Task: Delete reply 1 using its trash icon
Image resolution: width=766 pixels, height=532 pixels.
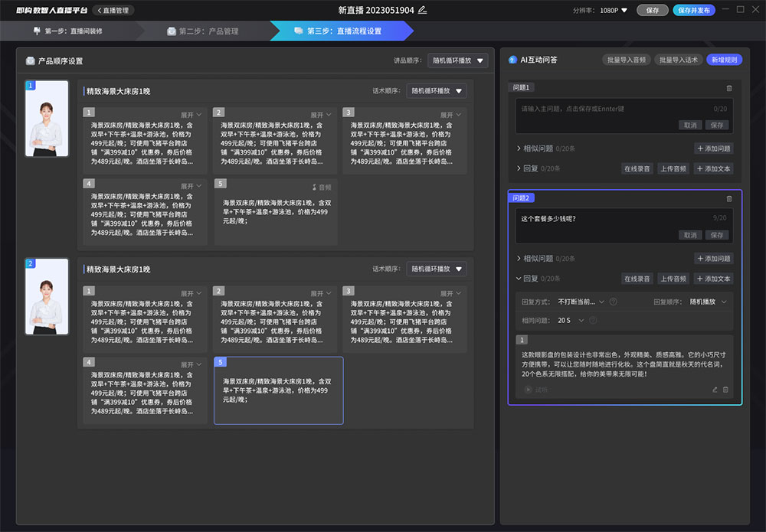Action: point(726,390)
